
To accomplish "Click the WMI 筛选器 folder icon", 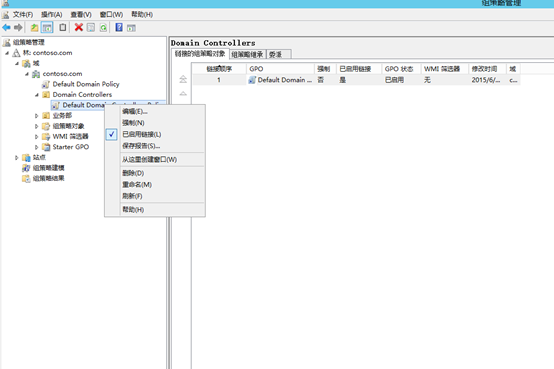I will pyautogui.click(x=46, y=136).
